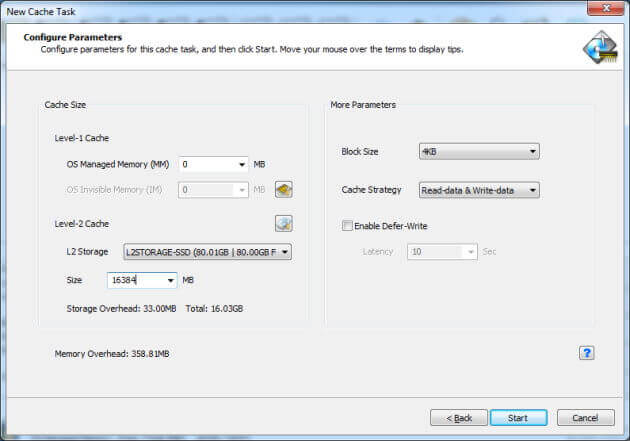Click the Level-1 Cache label

[82, 138]
